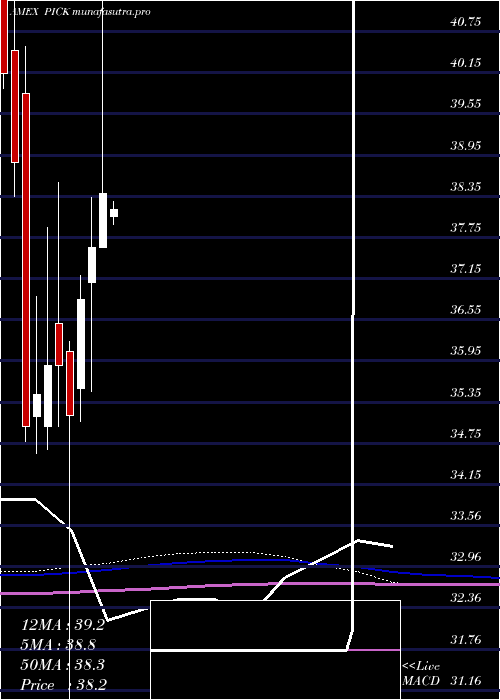Viewport: 500px width, 700px height.
Task: Click the 37.15 price axis label
Action: [466, 269]
